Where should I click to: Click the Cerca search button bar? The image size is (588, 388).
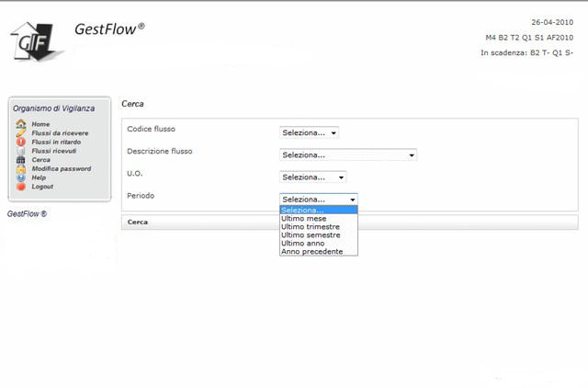point(349,223)
